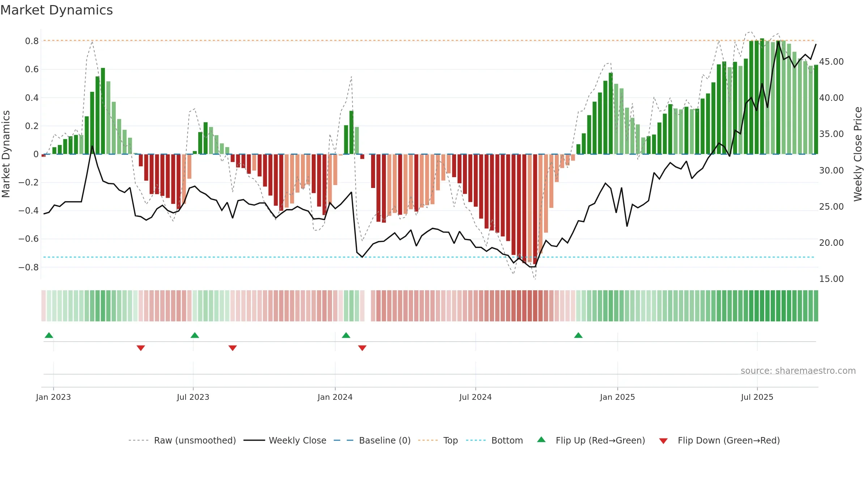Click the 25.00 price axis label
The height and width of the screenshot is (488, 868).
(x=831, y=207)
